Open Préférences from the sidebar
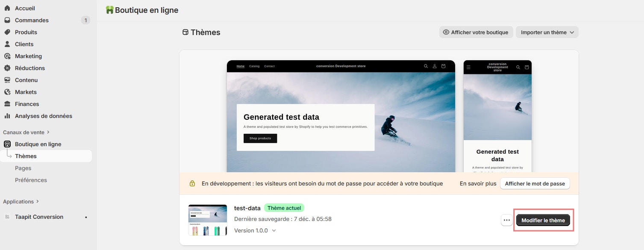Viewport: 644px width, 250px height. point(31,180)
